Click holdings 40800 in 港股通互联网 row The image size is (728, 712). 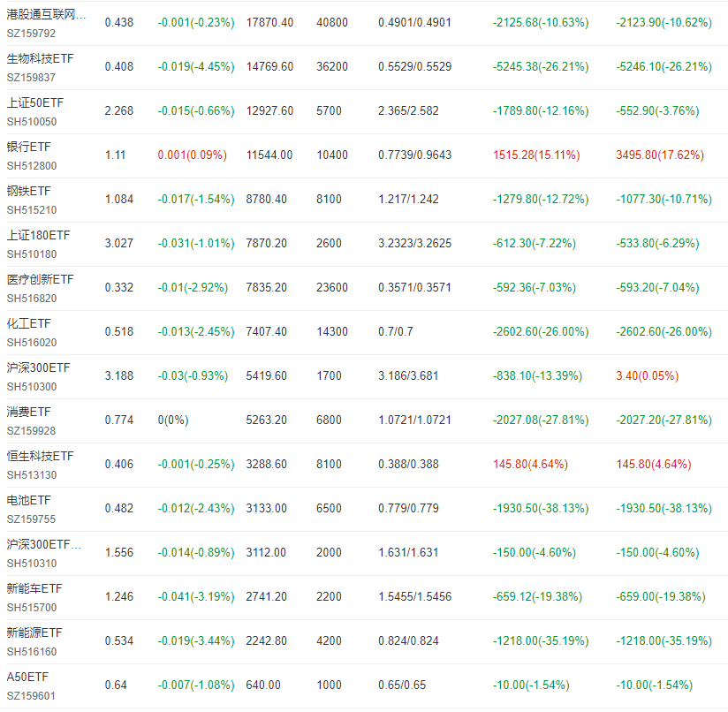coord(332,22)
